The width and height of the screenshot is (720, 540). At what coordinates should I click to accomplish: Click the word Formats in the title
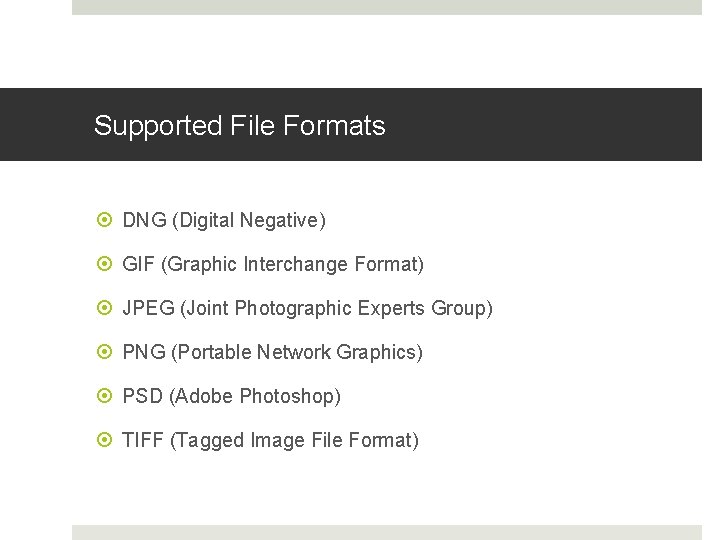point(334,125)
